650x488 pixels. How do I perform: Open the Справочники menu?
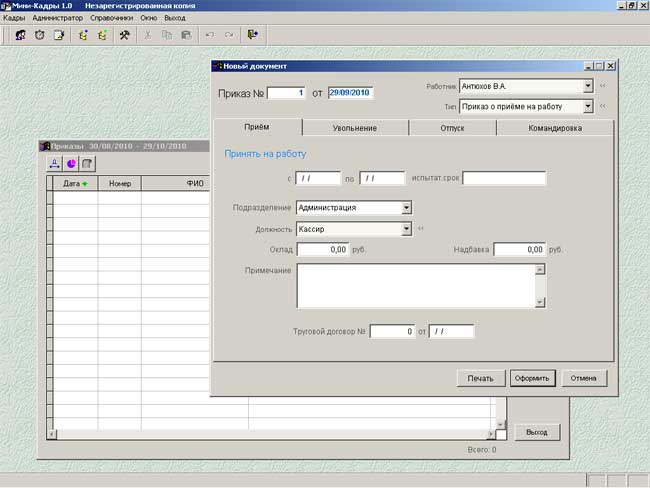coord(112,18)
